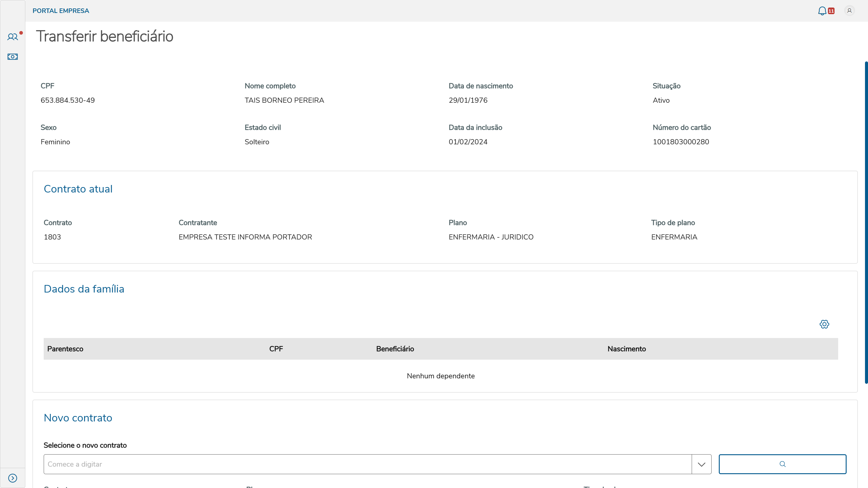Open the beneficiaries menu in sidebar

point(12,37)
